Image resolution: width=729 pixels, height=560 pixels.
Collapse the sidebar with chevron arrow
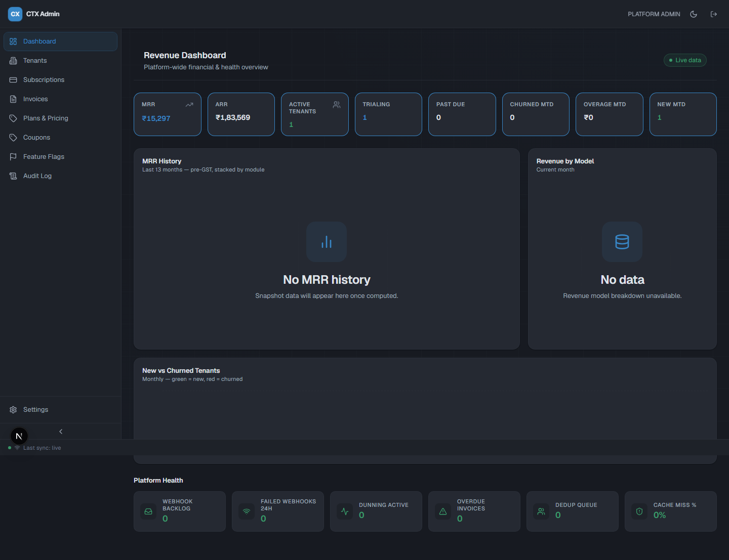coord(61,432)
